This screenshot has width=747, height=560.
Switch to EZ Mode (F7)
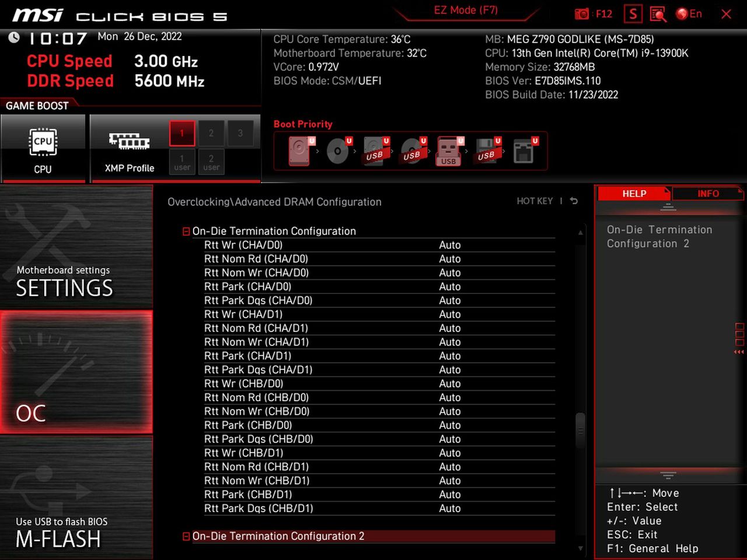[466, 10]
